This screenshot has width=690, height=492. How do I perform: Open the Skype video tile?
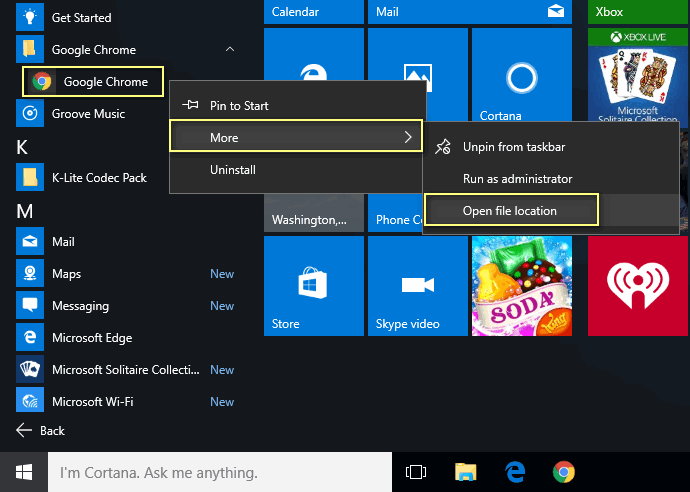coord(418,286)
